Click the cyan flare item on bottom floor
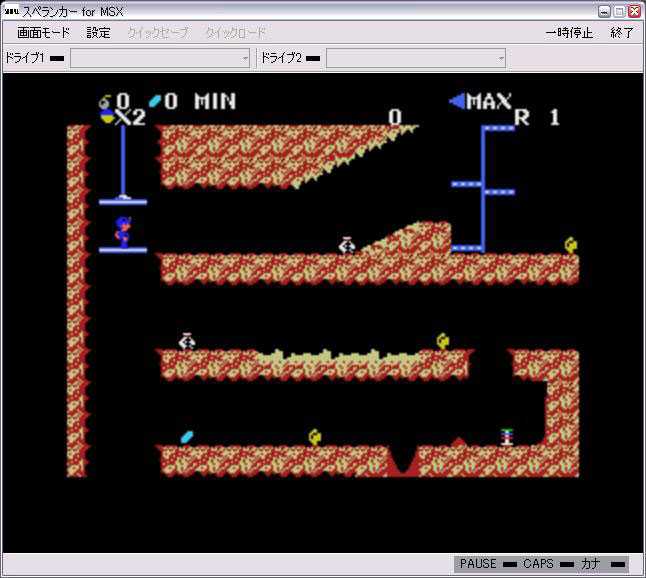 tap(187, 437)
